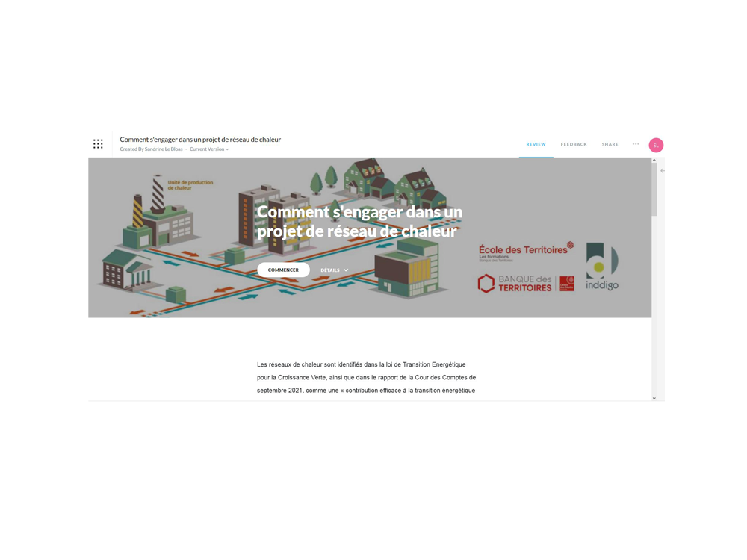
Task: Click the École des Territoires logo
Action: pyautogui.click(x=526, y=252)
